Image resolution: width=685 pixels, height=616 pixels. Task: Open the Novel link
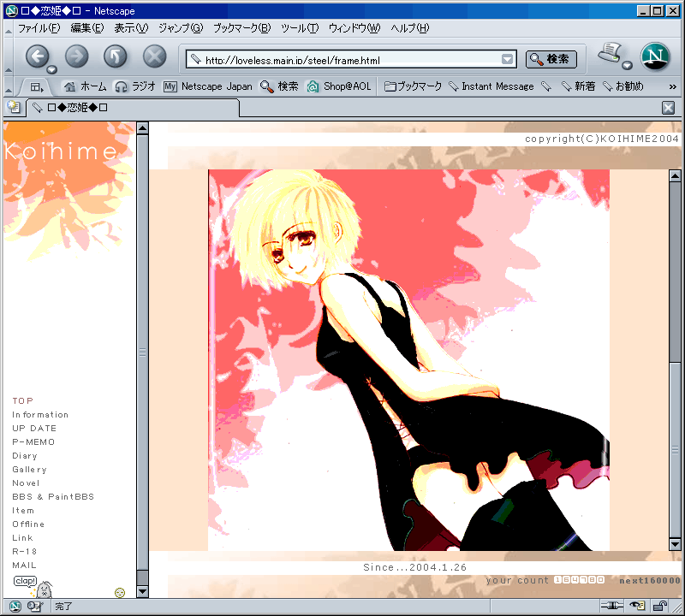[x=26, y=483]
